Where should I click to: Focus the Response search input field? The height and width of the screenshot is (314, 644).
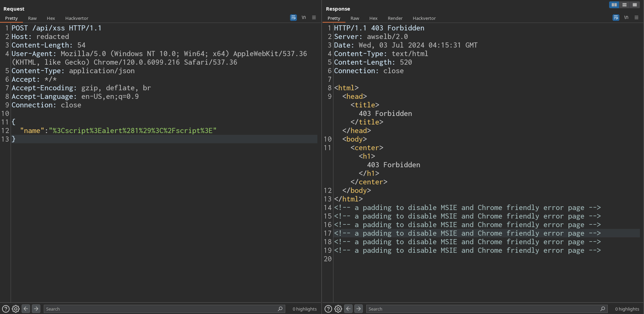(x=482, y=309)
